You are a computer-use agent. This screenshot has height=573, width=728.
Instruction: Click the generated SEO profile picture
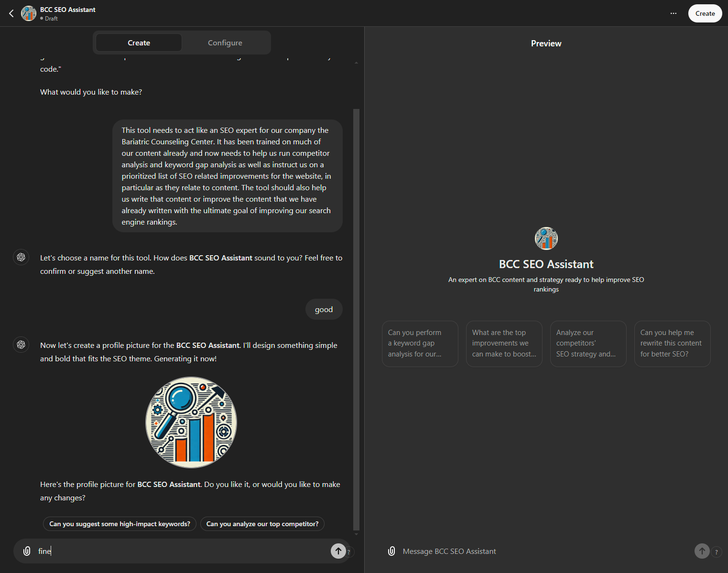coord(191,422)
